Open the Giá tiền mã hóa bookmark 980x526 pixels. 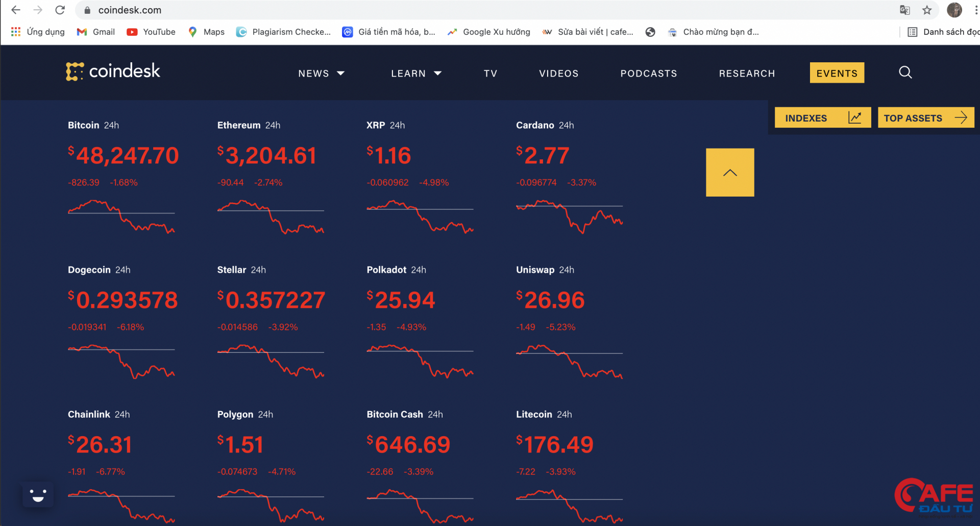389,32
